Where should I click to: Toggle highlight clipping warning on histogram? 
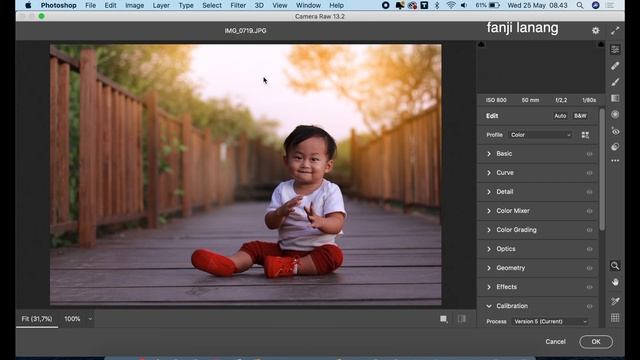[x=601, y=44]
